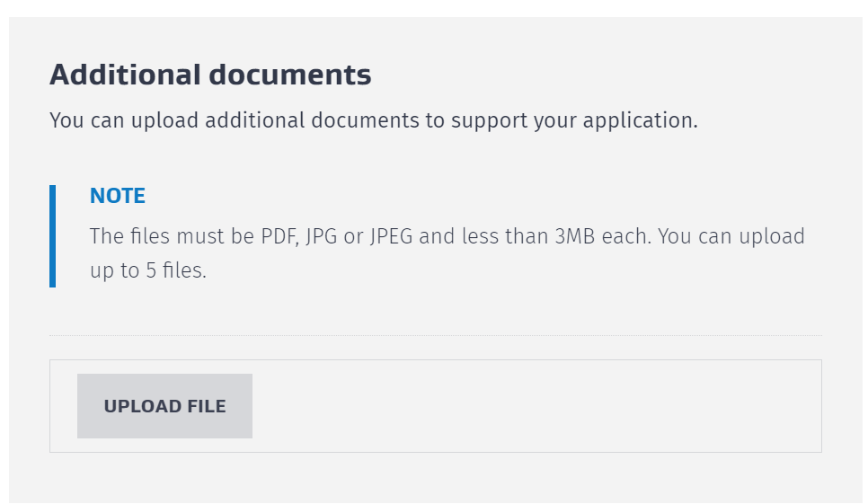Click the grey panel area below the upload box

435,478
